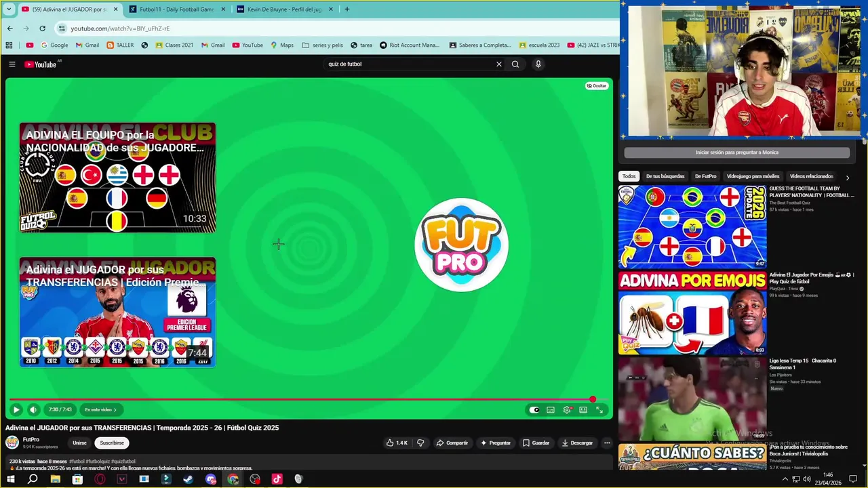
Task: Open 'Adivina el jugador por sus transferencias' Premier end card
Action: click(117, 312)
